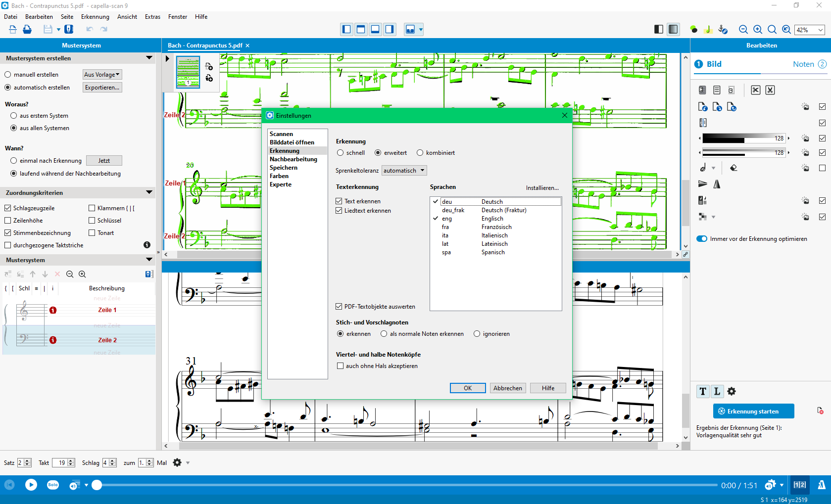
Task: Open the Sprenkeltoleranz automatisch dropdown
Action: [404, 171]
